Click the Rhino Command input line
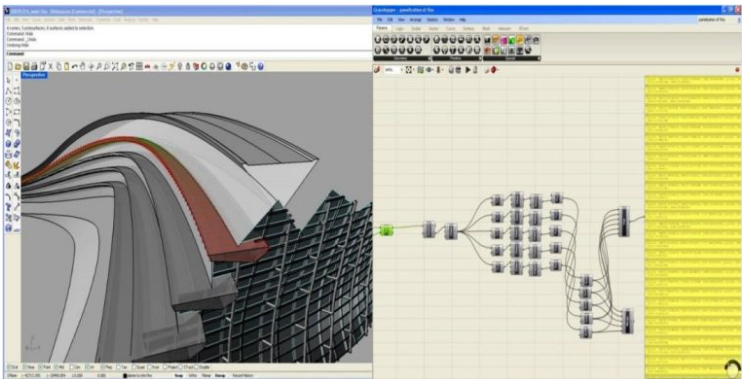The width and height of the screenshot is (751, 390). [188, 54]
